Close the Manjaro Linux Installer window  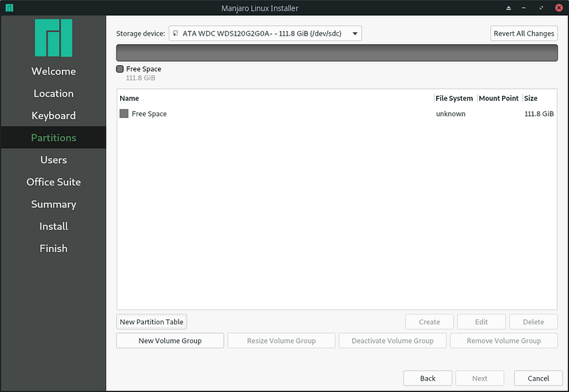[x=559, y=8]
